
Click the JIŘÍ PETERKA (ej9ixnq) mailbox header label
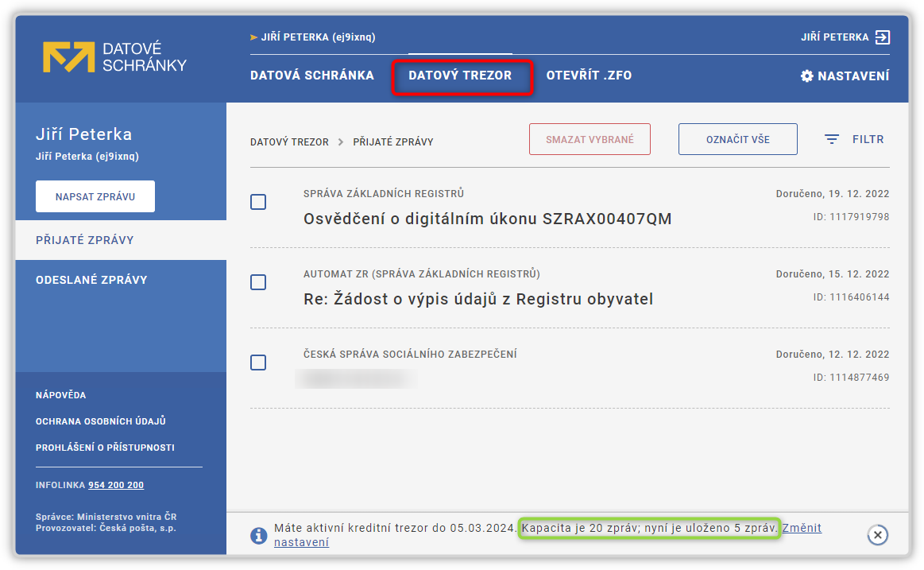pos(319,37)
